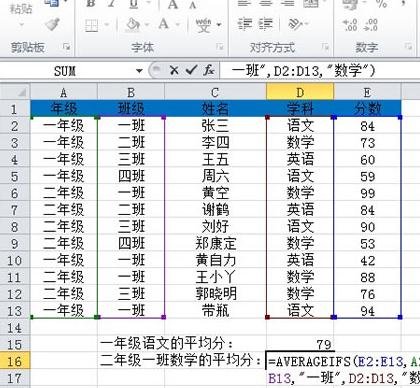
Task: Click the score cell 99
Action: (x=367, y=193)
